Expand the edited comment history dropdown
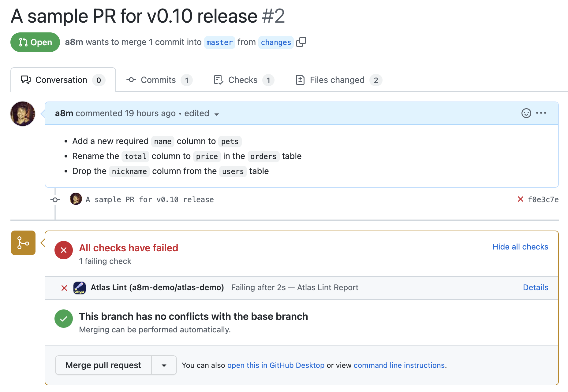The image size is (568, 392). pos(217,114)
